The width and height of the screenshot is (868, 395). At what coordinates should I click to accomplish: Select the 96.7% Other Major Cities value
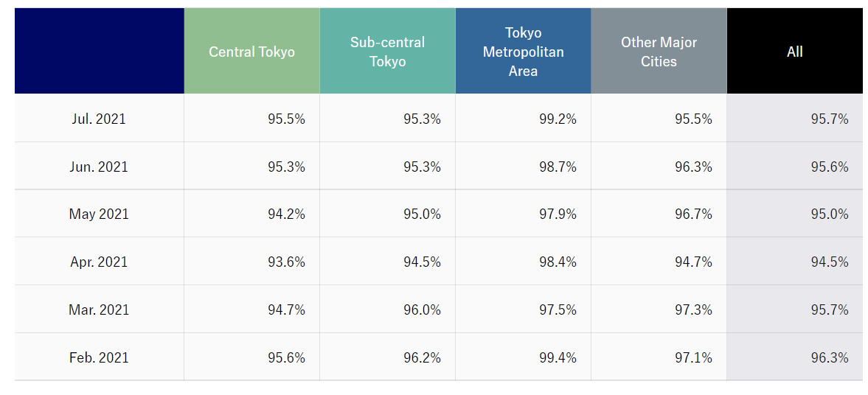(693, 214)
